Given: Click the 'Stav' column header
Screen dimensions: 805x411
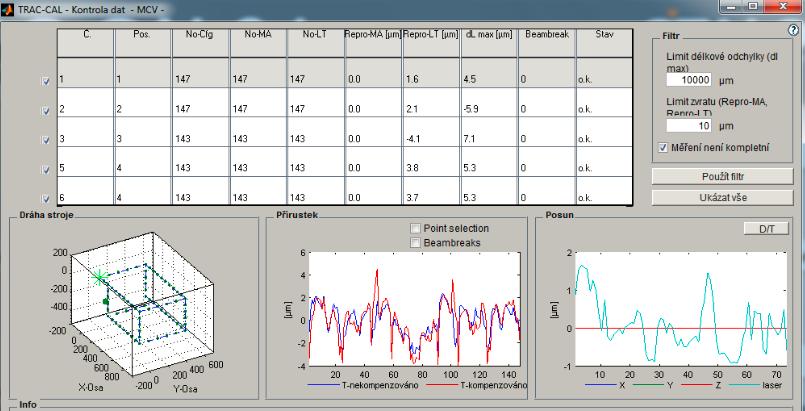Looking at the screenshot, I should tap(604, 43).
